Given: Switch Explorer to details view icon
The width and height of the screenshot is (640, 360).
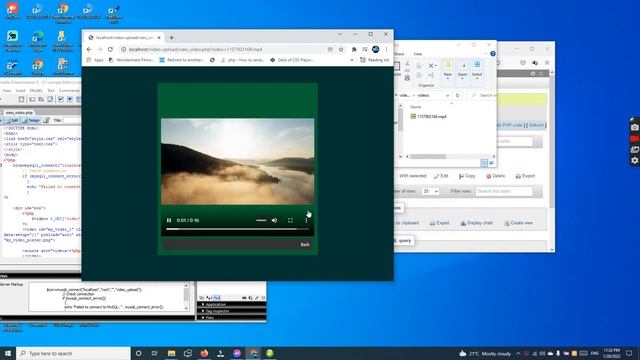Looking at the screenshot, I should click(x=484, y=163).
